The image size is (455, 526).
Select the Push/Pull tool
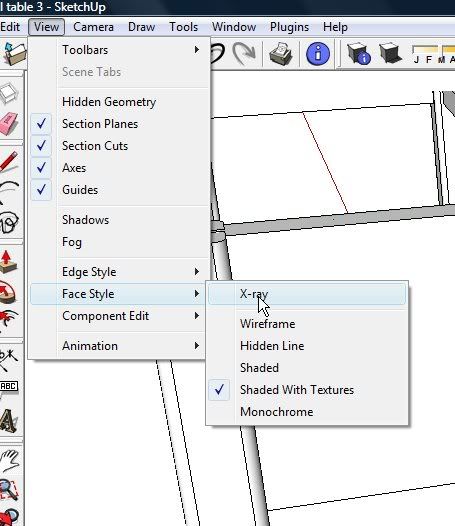tap(8, 262)
